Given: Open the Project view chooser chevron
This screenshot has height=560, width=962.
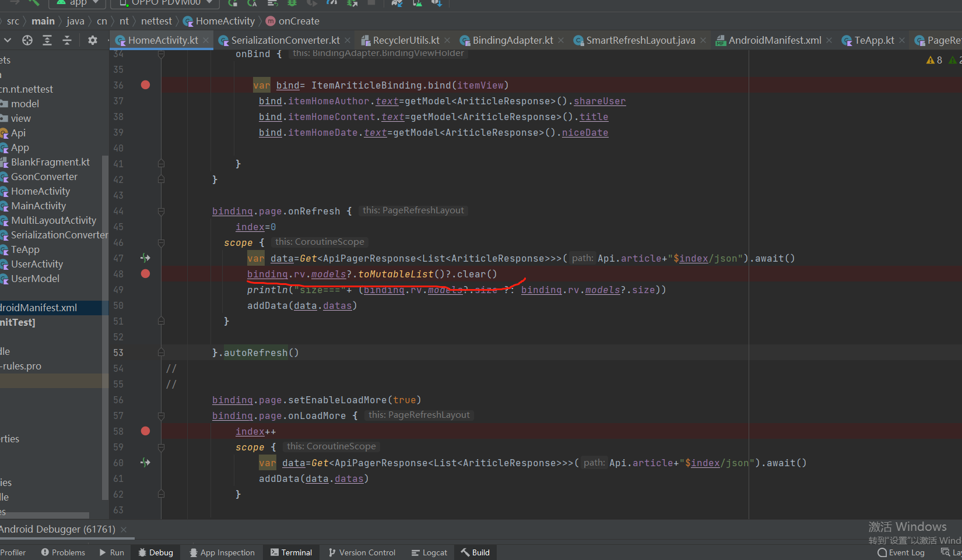Looking at the screenshot, I should 8,40.
